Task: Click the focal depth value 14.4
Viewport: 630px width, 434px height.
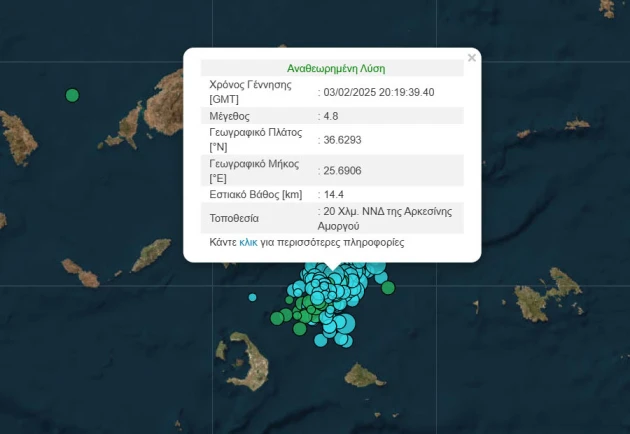Action: [x=334, y=194]
